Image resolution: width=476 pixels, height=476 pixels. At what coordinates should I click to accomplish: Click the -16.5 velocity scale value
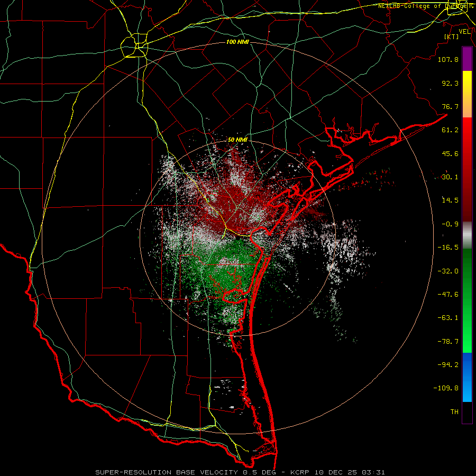pos(448,248)
